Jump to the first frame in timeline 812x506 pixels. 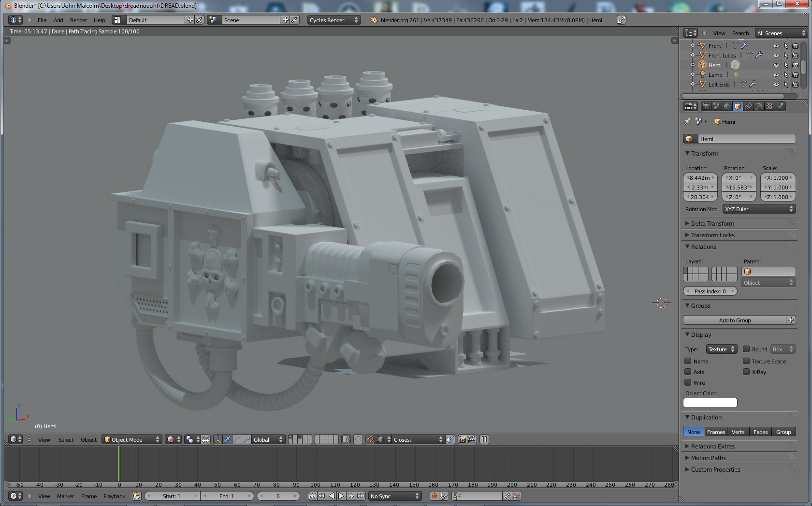(x=312, y=496)
